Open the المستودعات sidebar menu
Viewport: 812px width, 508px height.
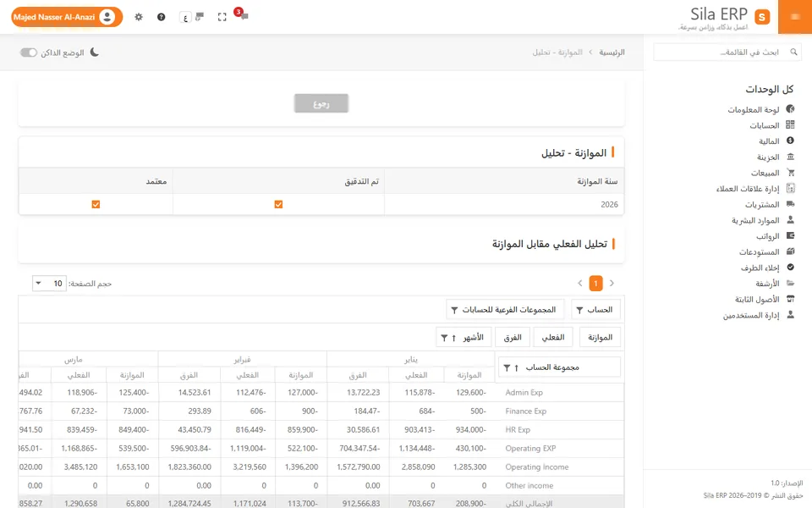[760, 252]
